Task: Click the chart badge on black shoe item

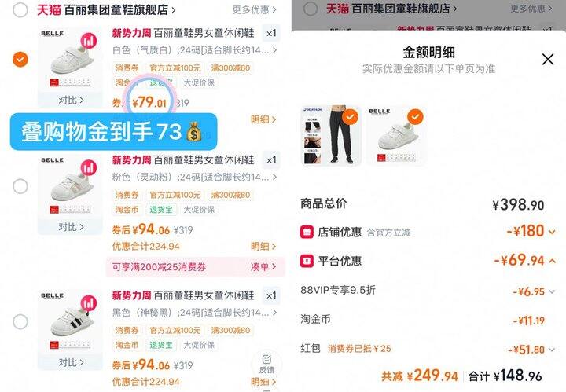Action: coord(88,303)
